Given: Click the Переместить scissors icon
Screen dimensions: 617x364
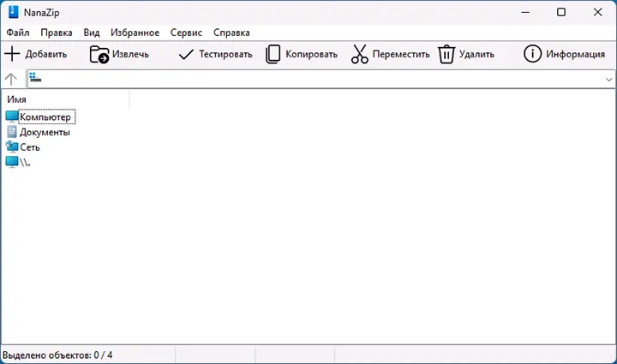Looking at the screenshot, I should 359,54.
